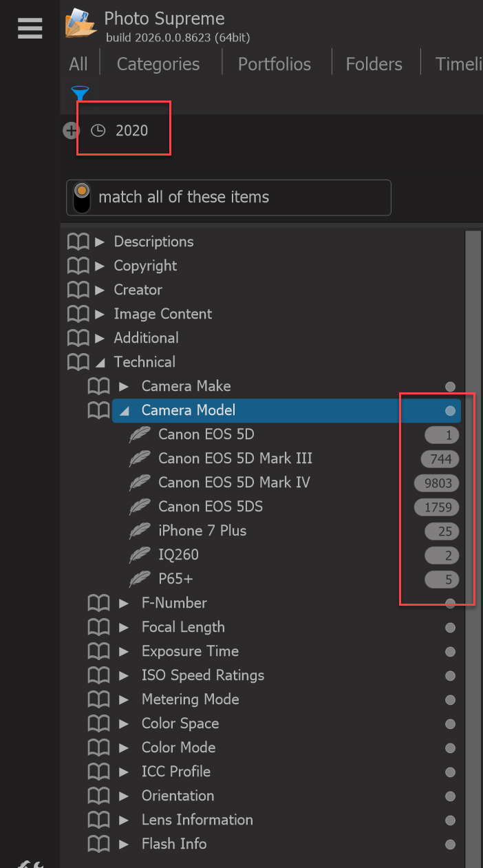Click the book icon beside Camera Make
Screen dimensions: 483x868
click(x=99, y=386)
